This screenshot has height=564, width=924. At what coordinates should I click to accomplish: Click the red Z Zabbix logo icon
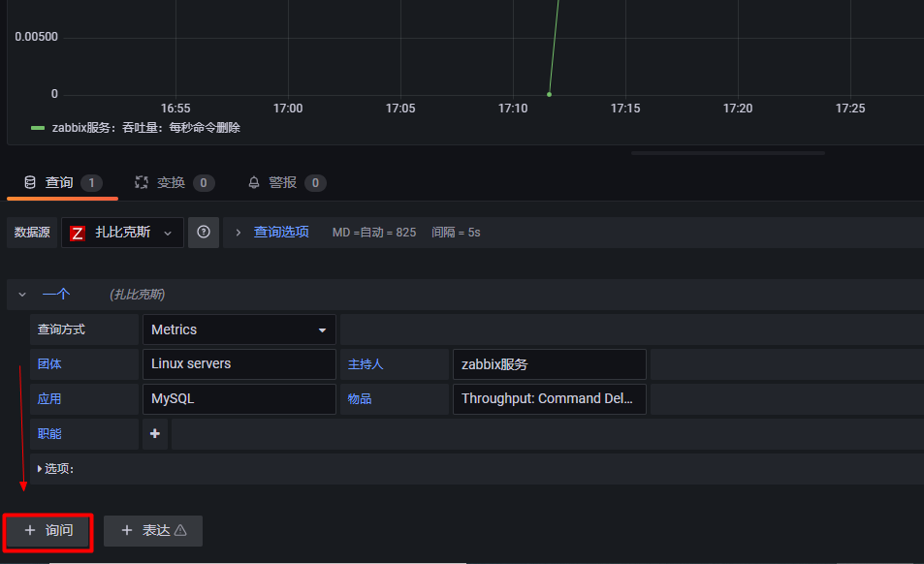78,234
